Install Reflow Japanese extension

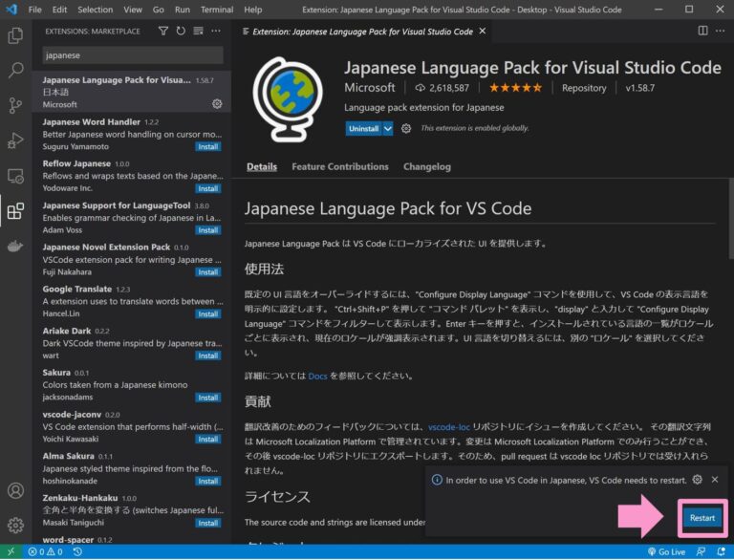[207, 188]
